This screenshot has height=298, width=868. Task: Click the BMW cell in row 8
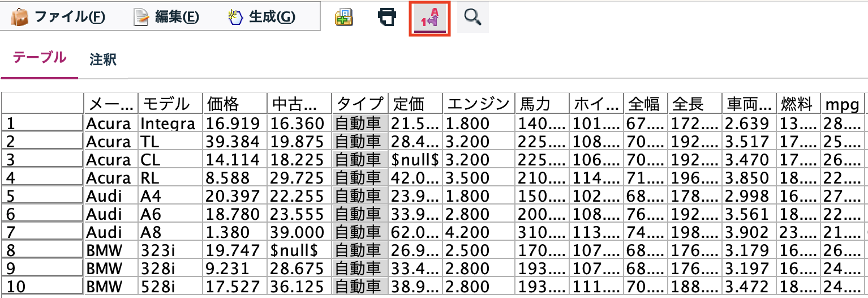pyautogui.click(x=111, y=250)
